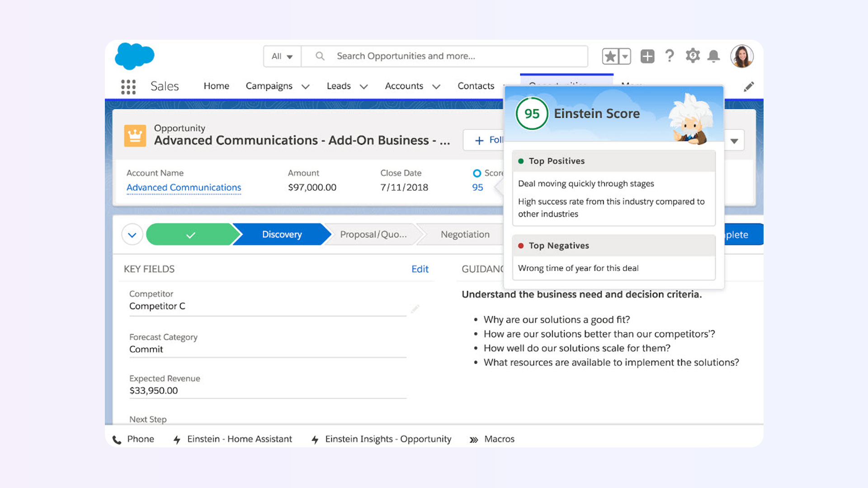Expand the Campaigns tab chevron

[306, 87]
